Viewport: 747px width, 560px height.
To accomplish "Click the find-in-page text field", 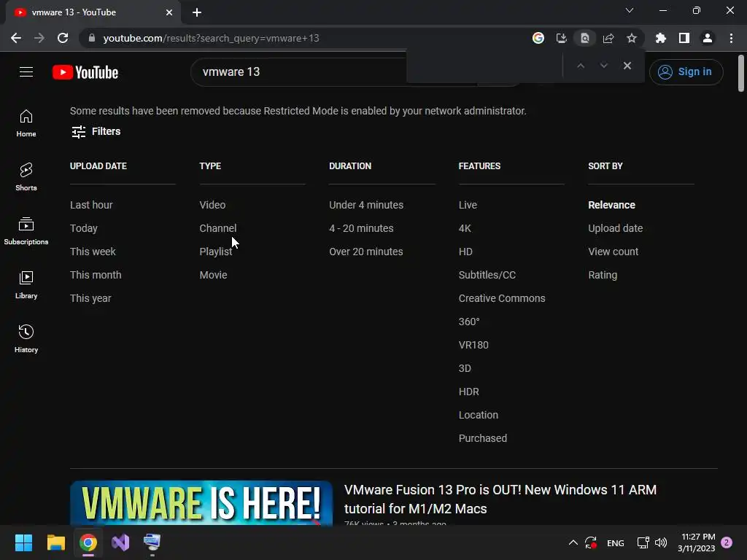I will point(485,66).
